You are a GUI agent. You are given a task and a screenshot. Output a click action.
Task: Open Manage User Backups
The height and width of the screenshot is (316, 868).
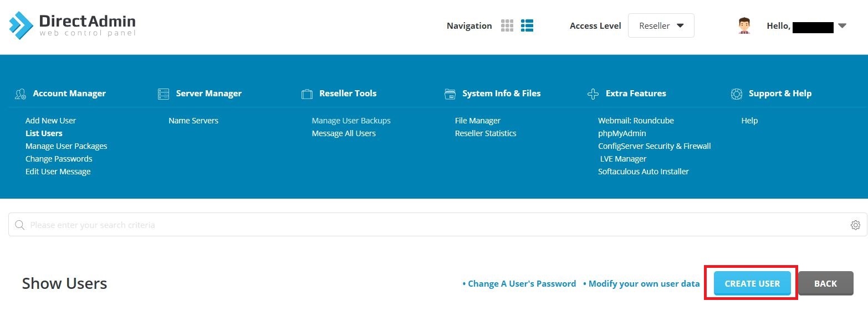click(x=351, y=121)
